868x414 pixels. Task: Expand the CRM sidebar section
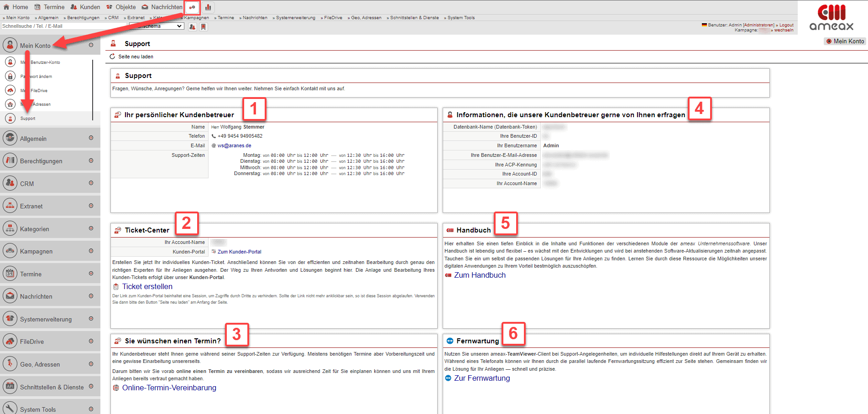[x=91, y=183]
